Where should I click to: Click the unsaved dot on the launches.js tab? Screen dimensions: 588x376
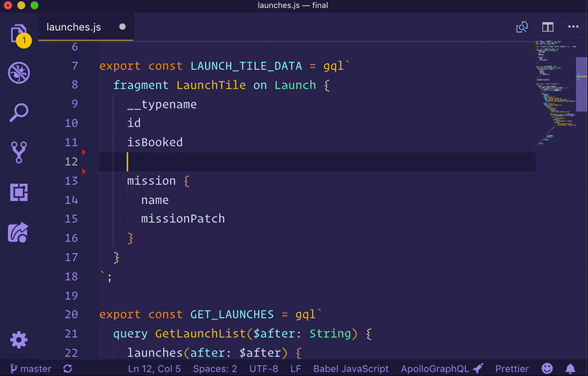tap(122, 27)
